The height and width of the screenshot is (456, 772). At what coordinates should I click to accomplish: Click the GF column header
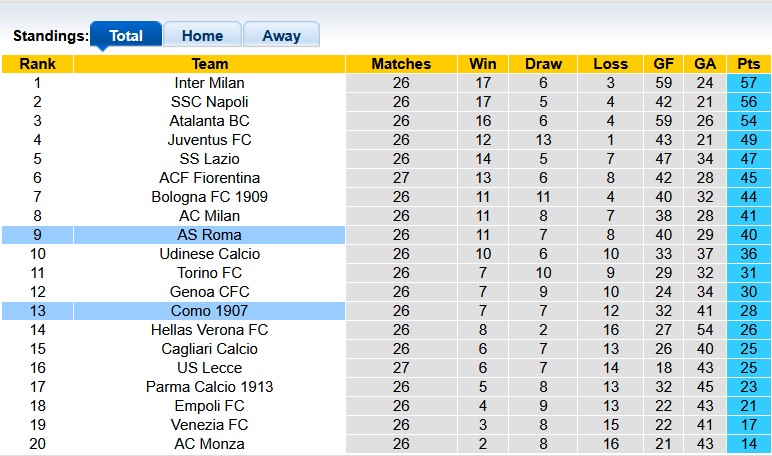(x=663, y=64)
